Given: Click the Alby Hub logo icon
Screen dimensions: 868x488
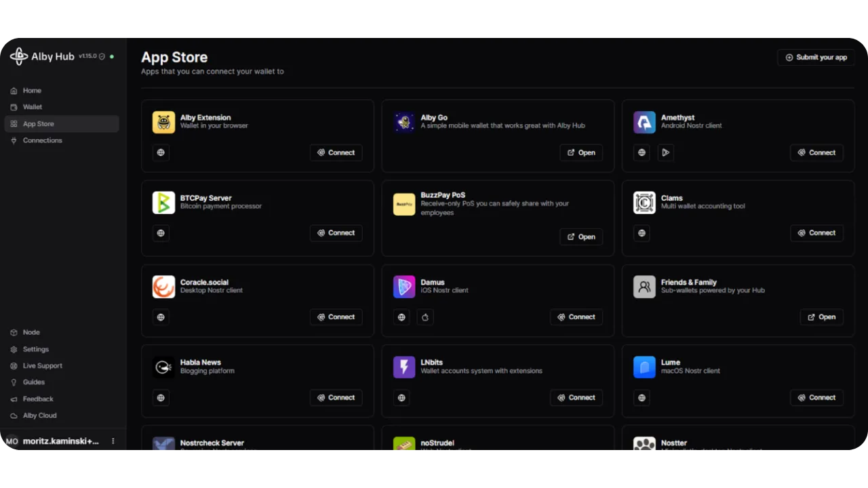Looking at the screenshot, I should point(19,56).
